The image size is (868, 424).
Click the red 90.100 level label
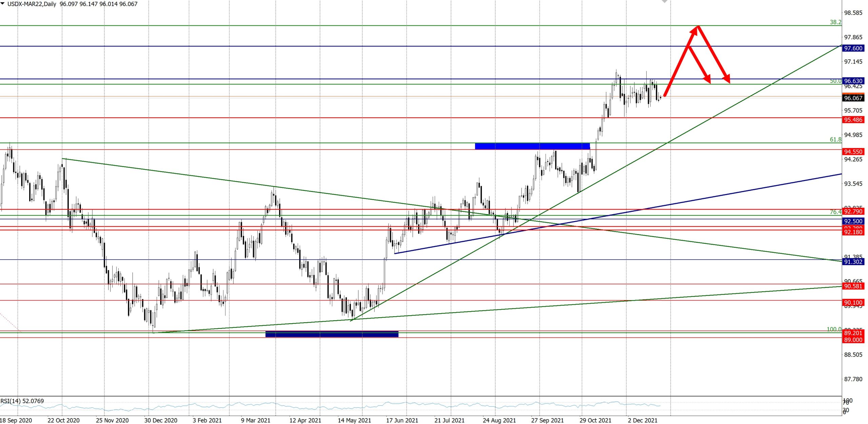point(853,302)
